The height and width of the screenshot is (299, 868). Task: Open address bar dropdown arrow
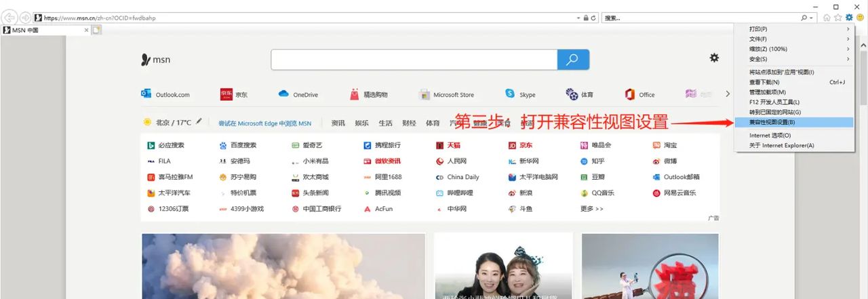[x=578, y=18]
